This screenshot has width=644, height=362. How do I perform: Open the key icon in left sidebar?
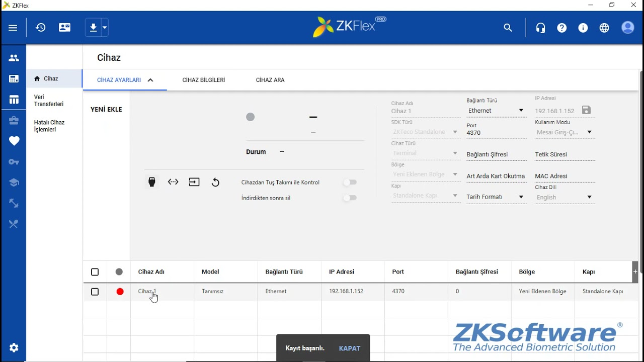coord(14,162)
